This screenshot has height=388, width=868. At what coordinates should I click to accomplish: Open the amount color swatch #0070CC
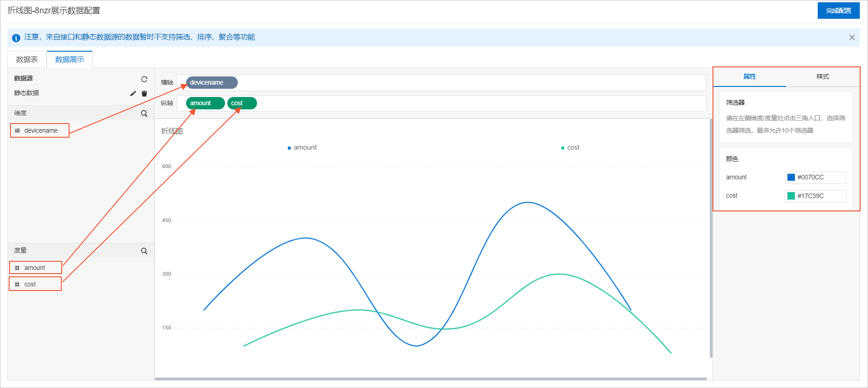(x=791, y=178)
